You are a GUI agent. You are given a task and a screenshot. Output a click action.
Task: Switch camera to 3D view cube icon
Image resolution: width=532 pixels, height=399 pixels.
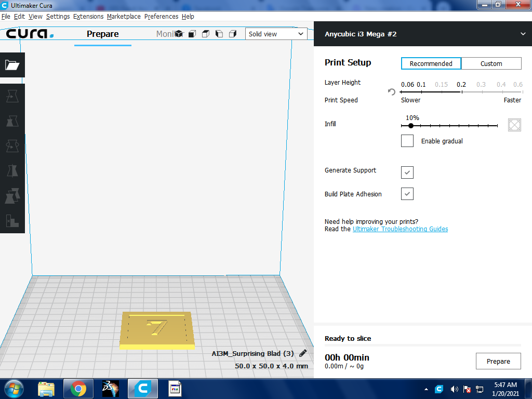click(179, 34)
